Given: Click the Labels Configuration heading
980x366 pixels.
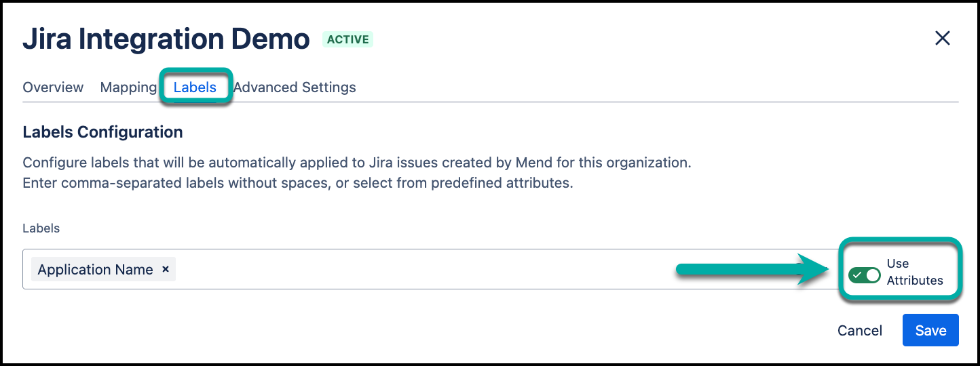Looking at the screenshot, I should coord(102,132).
